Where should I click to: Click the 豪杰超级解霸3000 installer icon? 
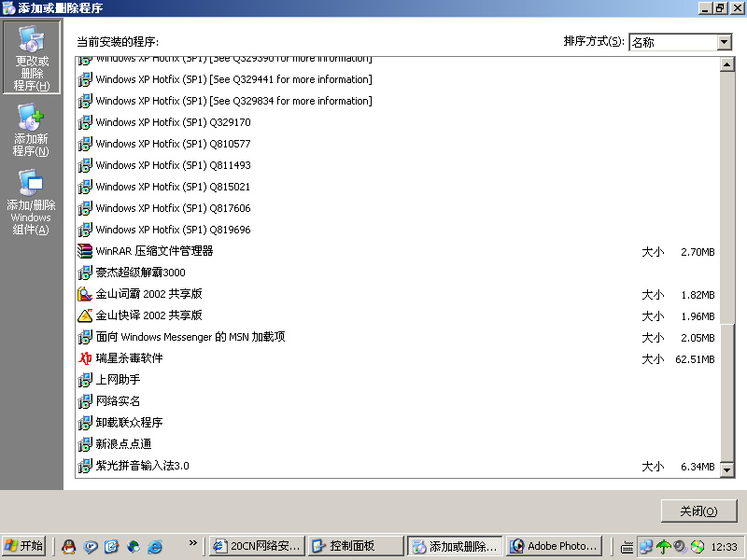click(85, 273)
